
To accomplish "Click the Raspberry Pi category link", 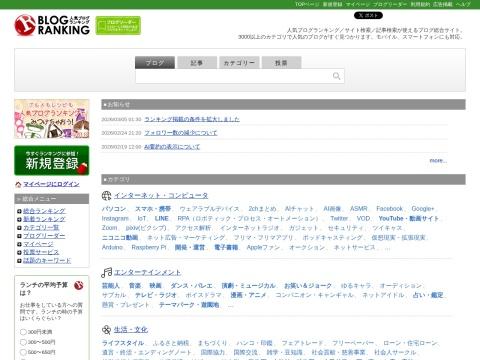I will pyautogui.click(x=149, y=247).
